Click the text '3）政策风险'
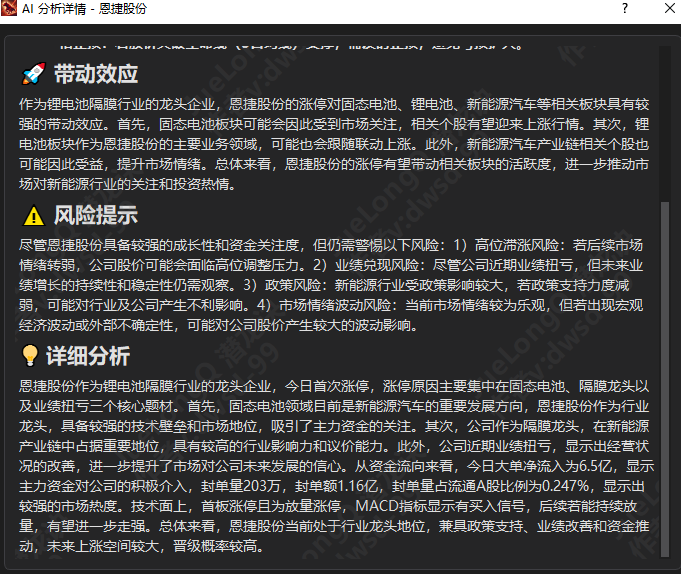Screen dimensions: 681x574 tap(282, 285)
